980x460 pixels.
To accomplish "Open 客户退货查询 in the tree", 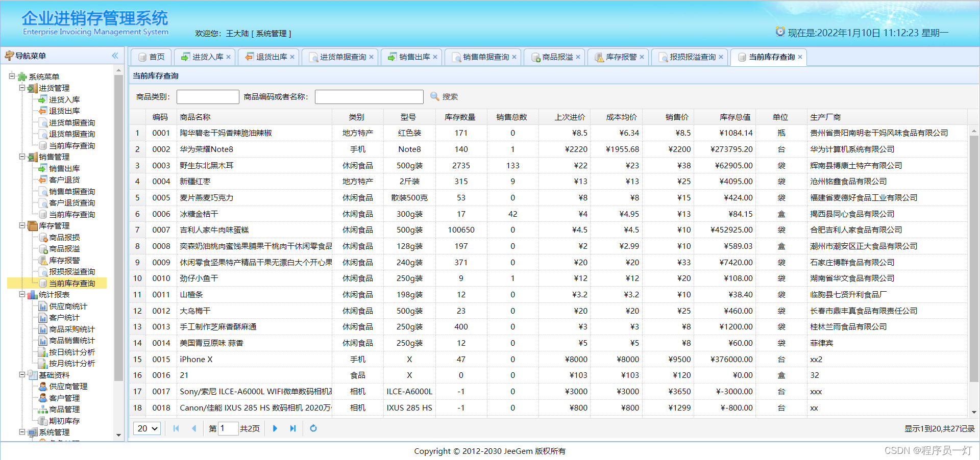I will tap(72, 202).
